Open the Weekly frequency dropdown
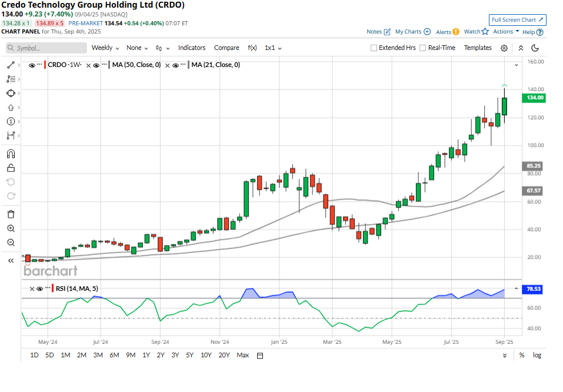The height and width of the screenshot is (392, 563). coord(105,48)
